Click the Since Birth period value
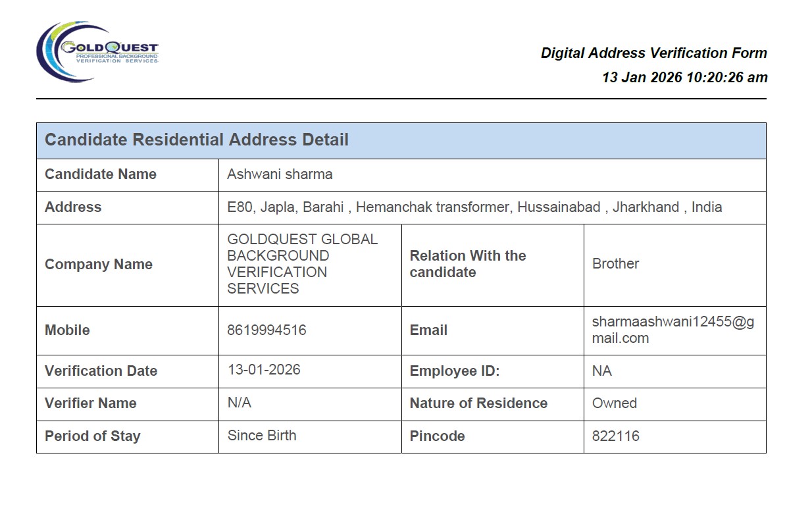812x516 pixels. click(x=262, y=436)
